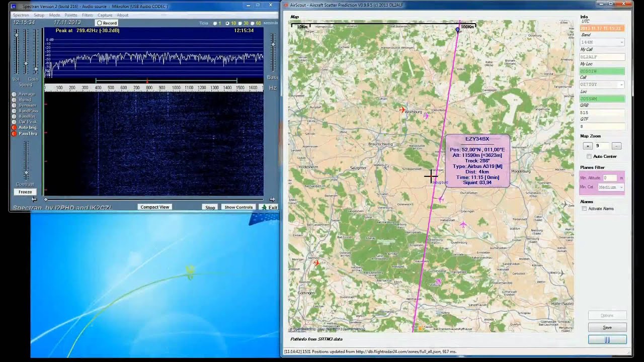Image resolution: width=644 pixels, height=362 pixels.
Task: Toggle the BandPass filter
Action: [x=15, y=111]
